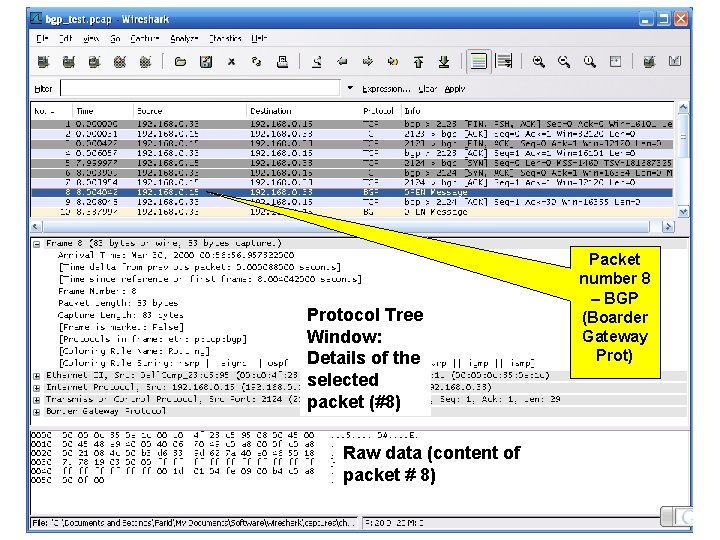720x540 pixels.
Task: Go back in packet history arrow
Action: pos(342,62)
